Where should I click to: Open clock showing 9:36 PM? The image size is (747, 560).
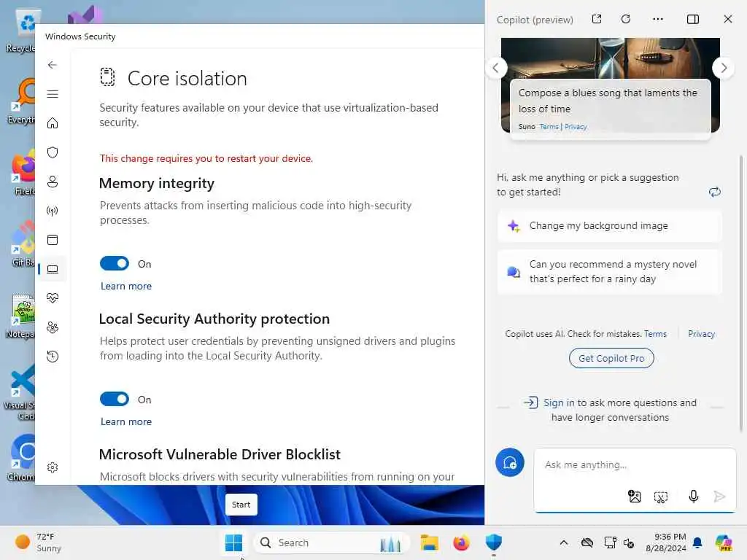(665, 542)
